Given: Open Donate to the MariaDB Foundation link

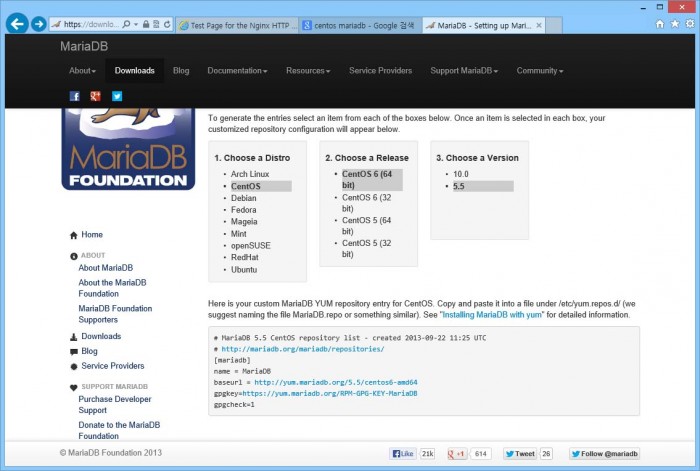Looking at the screenshot, I should [x=119, y=430].
